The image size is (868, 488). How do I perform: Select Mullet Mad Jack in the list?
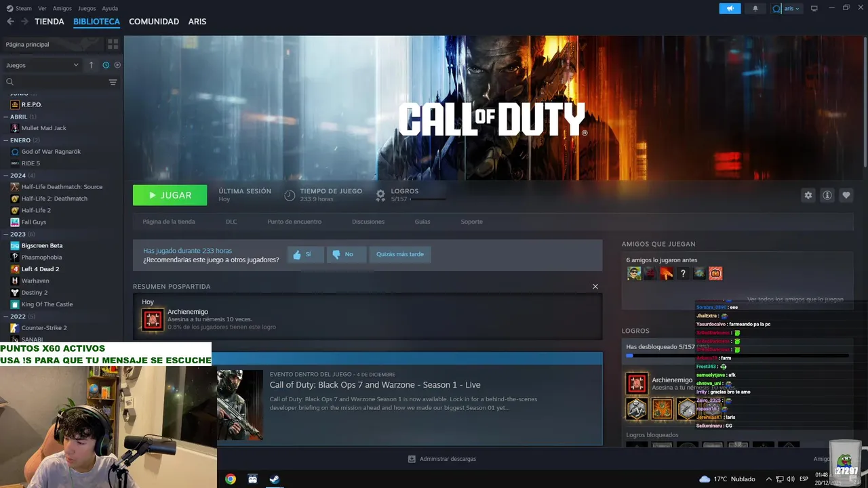coord(43,128)
